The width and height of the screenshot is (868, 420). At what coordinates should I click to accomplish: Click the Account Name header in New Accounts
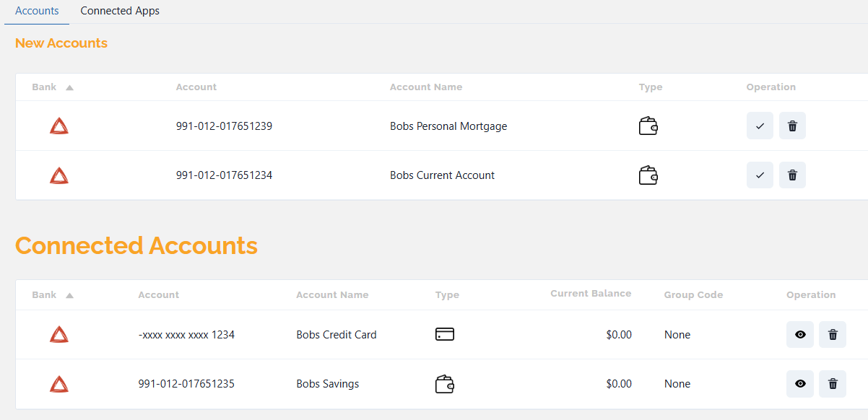coord(425,87)
